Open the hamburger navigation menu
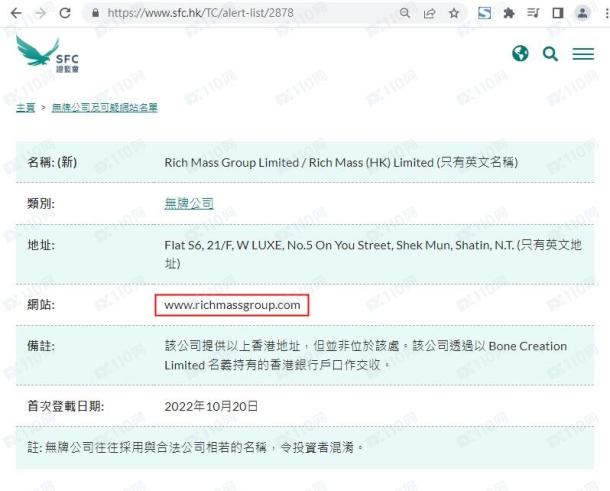 point(583,54)
